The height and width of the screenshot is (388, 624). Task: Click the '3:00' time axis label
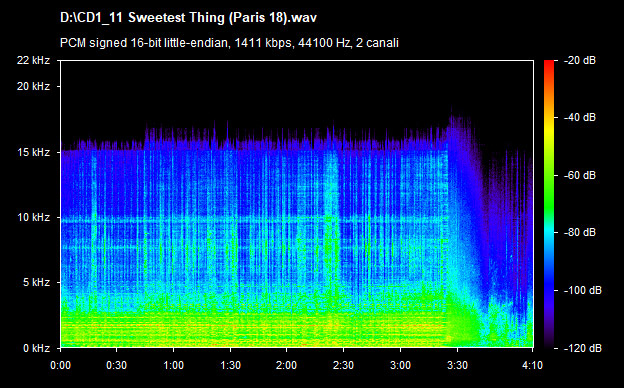400,365
